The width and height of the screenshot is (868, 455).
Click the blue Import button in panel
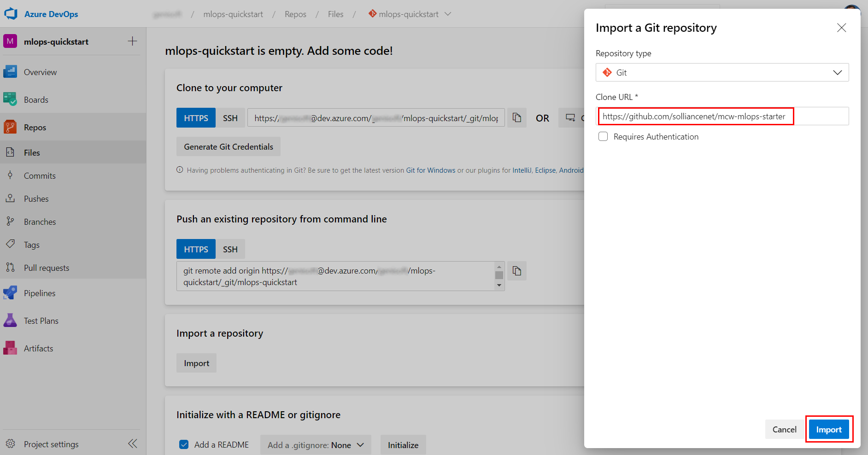pos(829,429)
